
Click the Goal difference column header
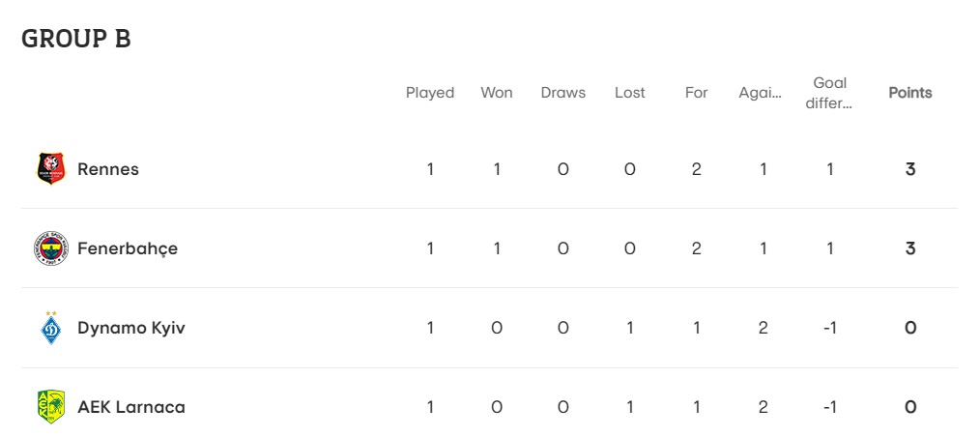click(x=829, y=93)
